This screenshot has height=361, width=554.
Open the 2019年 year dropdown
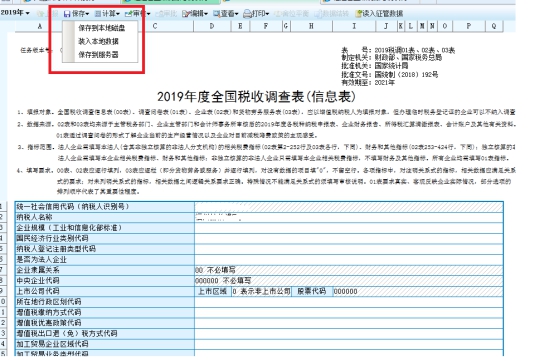click(15, 13)
